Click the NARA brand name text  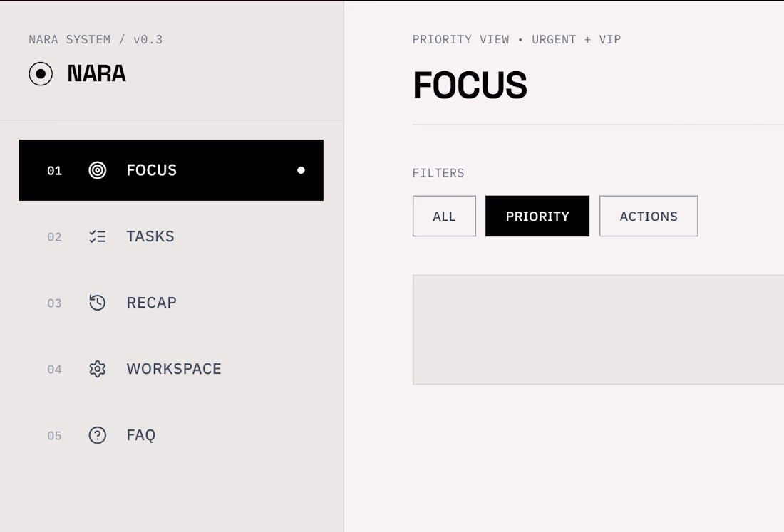97,73
